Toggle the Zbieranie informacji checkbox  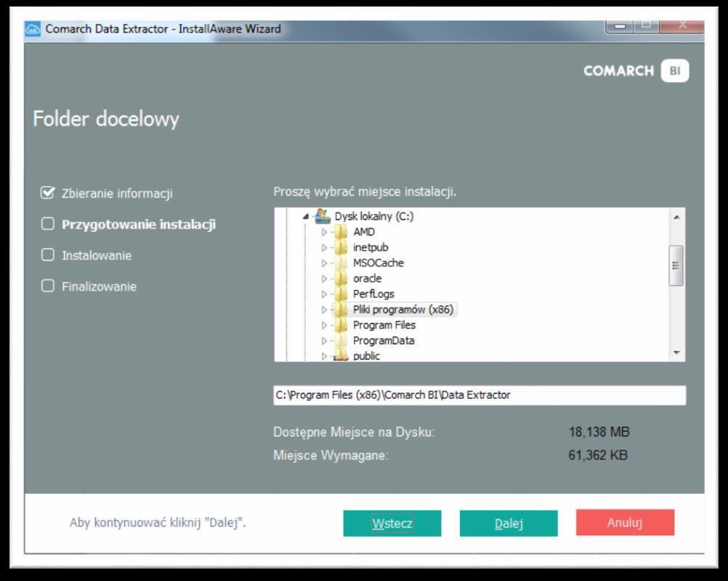[x=48, y=192]
